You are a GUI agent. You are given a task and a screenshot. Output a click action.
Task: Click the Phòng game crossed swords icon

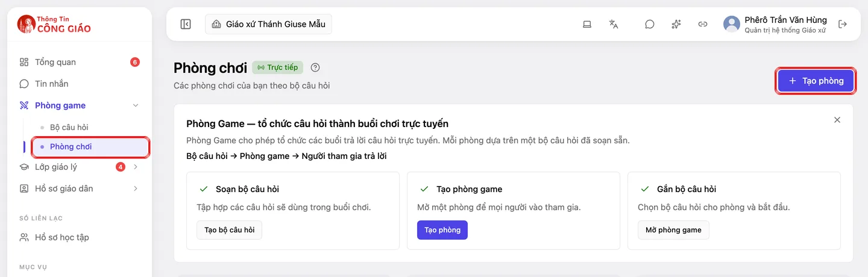(x=24, y=105)
